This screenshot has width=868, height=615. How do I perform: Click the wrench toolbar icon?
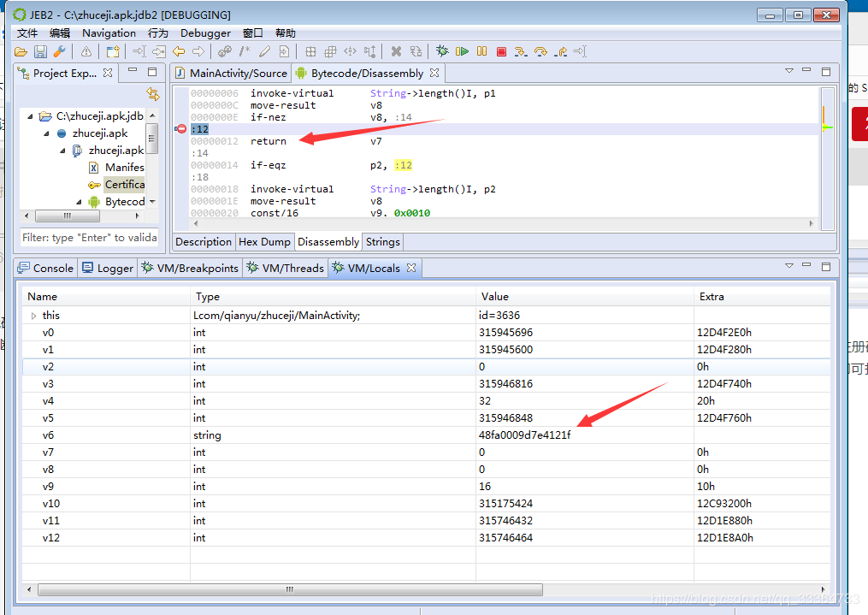coord(60,52)
